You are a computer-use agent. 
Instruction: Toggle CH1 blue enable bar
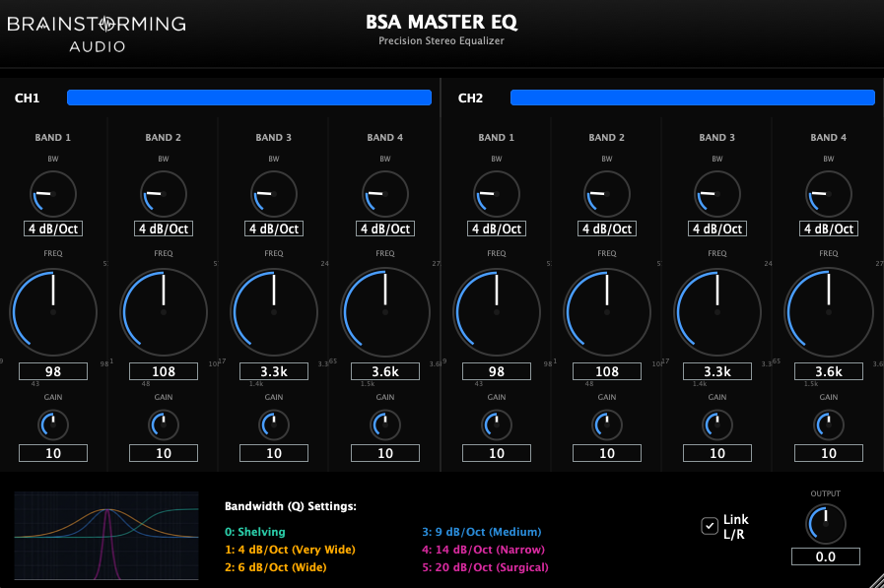click(249, 98)
